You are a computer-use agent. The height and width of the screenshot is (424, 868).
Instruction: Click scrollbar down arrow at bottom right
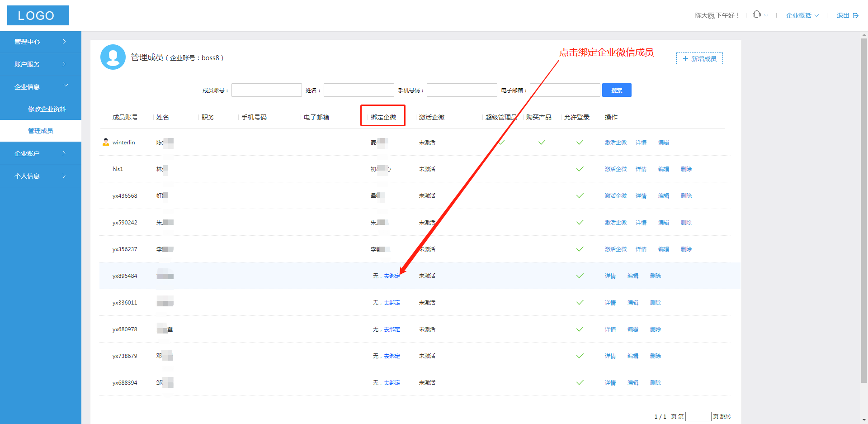[x=864, y=420]
